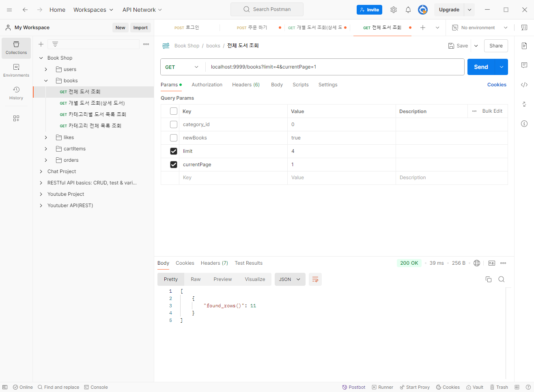Open the request Info icon
The width and height of the screenshot is (534, 392).
click(524, 124)
